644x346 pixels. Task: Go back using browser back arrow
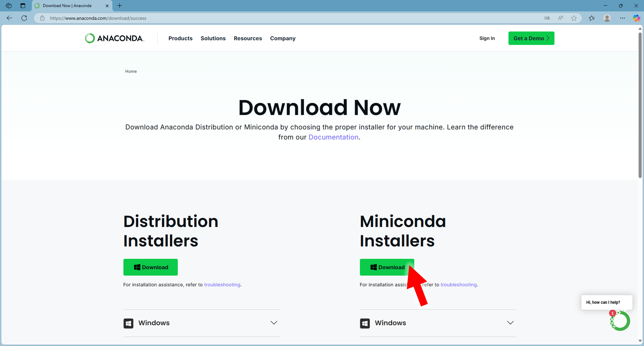(9, 18)
